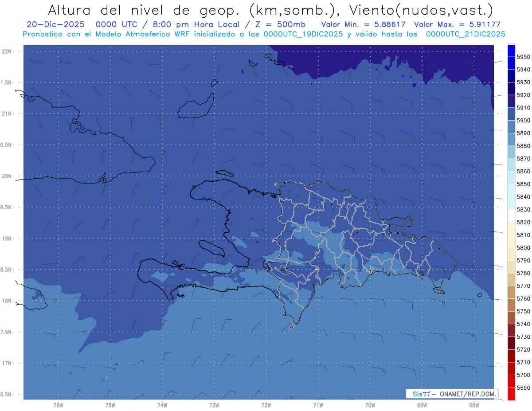The width and height of the screenshot is (532, 411).
Task: Click the 21N latitude label
Action: coord(7,114)
